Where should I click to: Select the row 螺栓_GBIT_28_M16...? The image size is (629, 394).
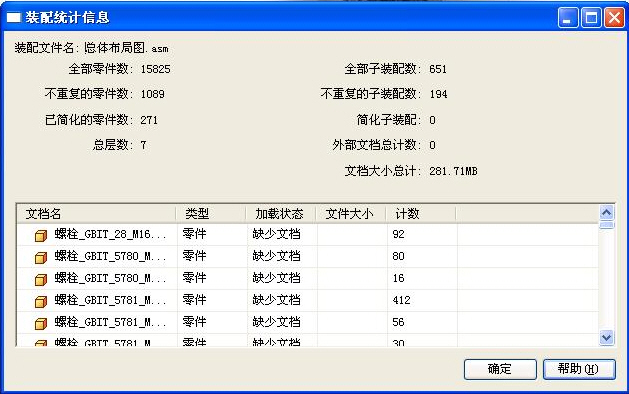pyautogui.click(x=308, y=235)
